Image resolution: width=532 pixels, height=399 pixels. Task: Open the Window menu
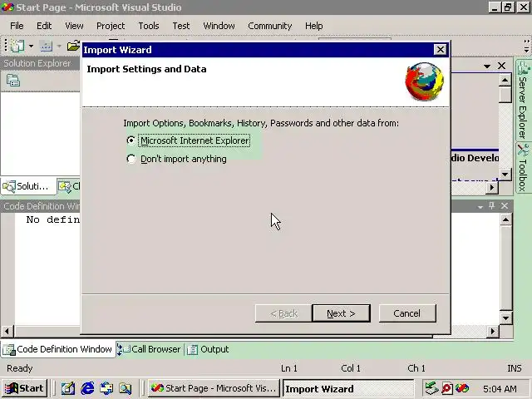click(x=219, y=26)
